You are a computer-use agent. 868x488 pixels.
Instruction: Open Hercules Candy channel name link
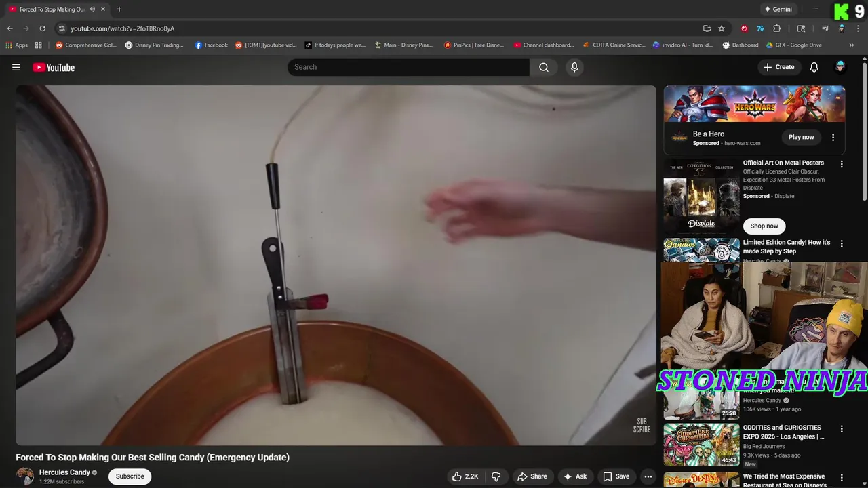(x=64, y=472)
